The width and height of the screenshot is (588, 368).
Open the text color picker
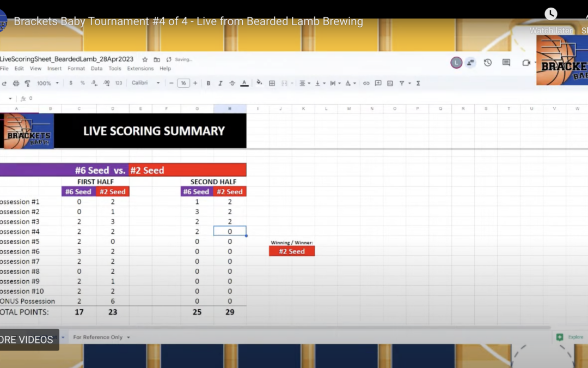(244, 83)
